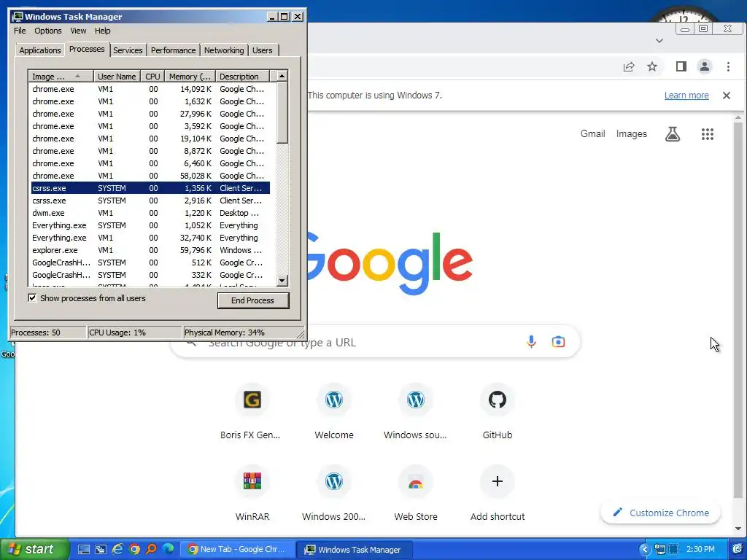The height and width of the screenshot is (560, 747).
Task: Bookmark this tab with the star icon
Action: 651,66
